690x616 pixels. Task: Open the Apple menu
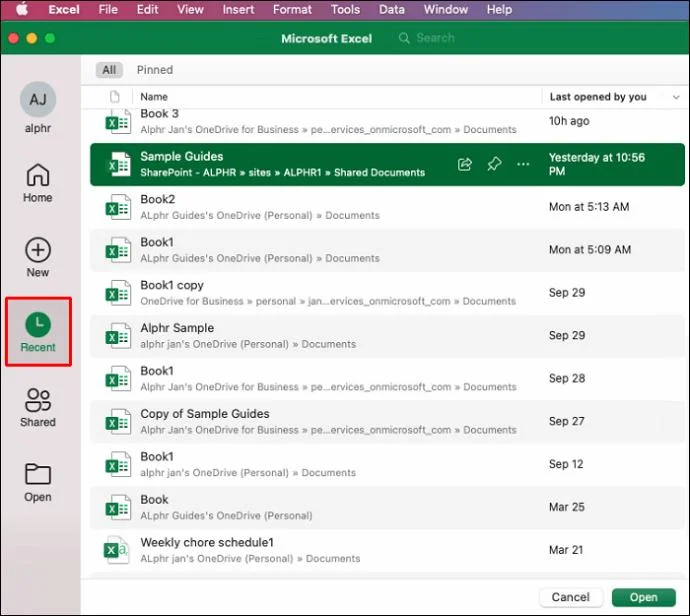pyautogui.click(x=22, y=9)
